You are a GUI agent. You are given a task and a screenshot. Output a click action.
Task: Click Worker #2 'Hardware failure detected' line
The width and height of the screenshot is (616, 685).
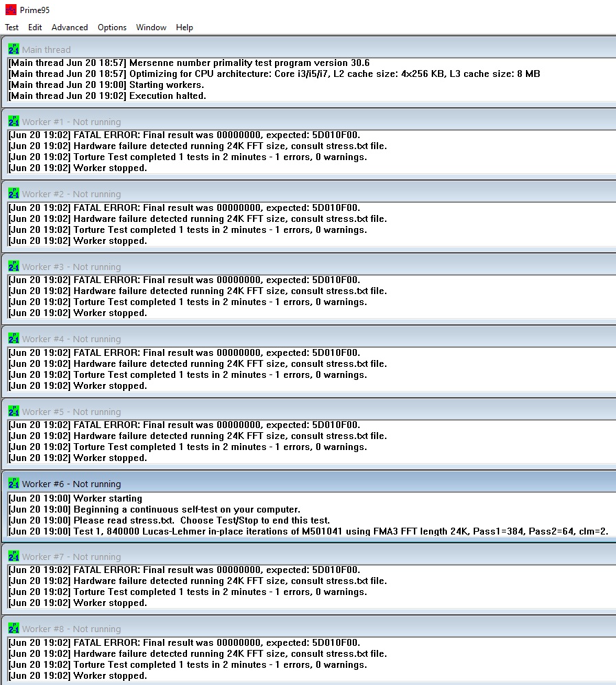pos(197,219)
